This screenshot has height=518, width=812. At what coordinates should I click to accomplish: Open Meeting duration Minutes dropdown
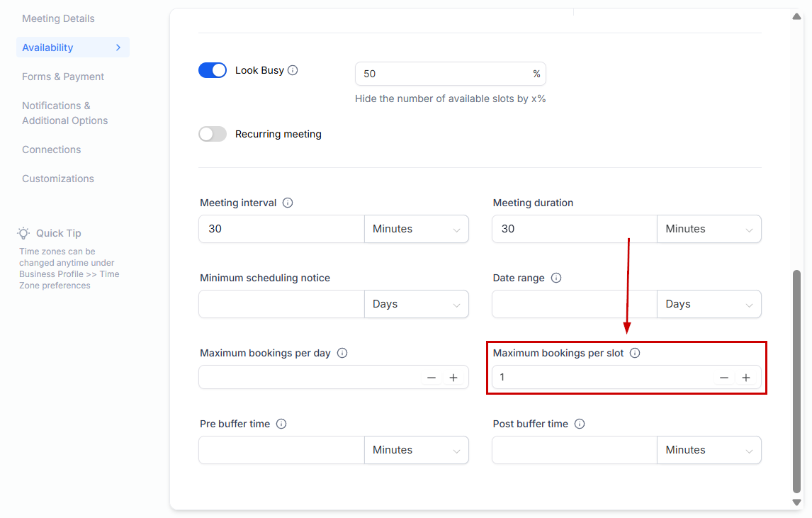pyautogui.click(x=709, y=229)
